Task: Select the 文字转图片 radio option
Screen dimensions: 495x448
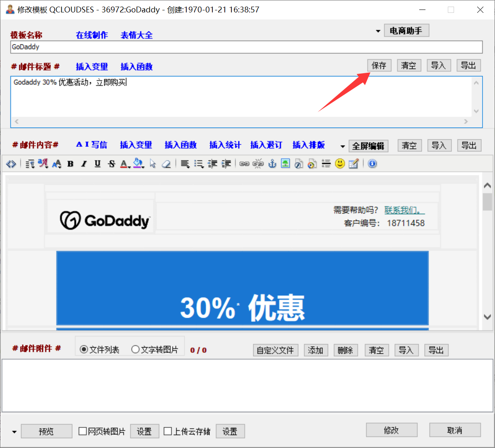Action: pos(135,350)
